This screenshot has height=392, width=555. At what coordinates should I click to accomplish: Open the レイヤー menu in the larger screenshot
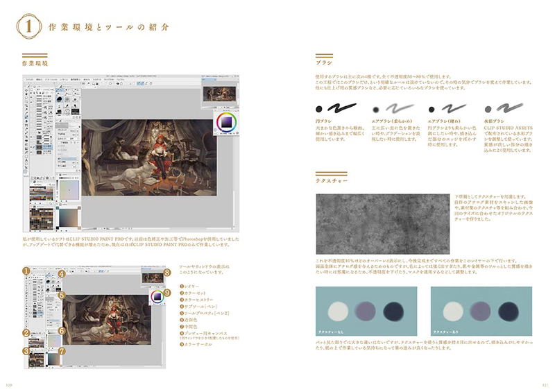tap(64, 80)
